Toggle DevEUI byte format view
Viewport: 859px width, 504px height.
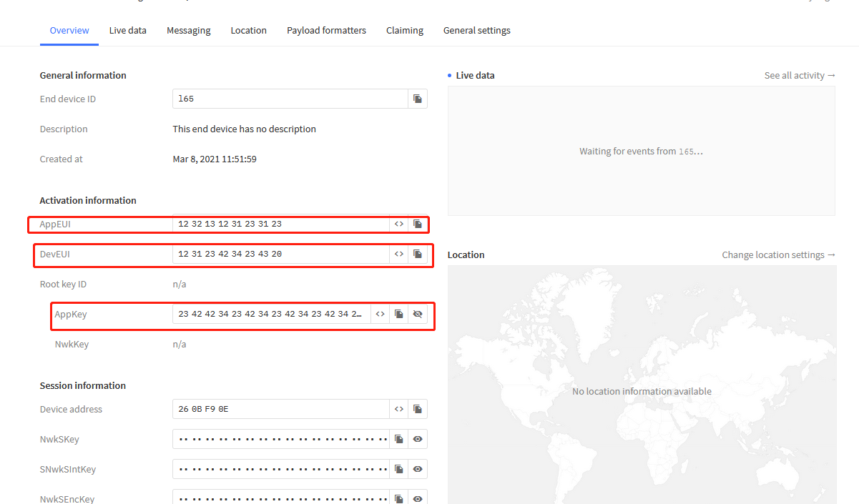pyautogui.click(x=399, y=254)
